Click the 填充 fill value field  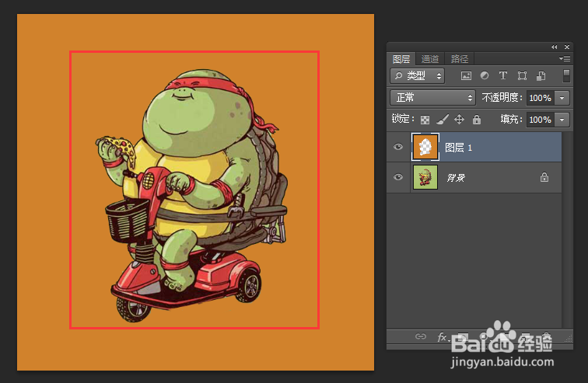click(540, 120)
